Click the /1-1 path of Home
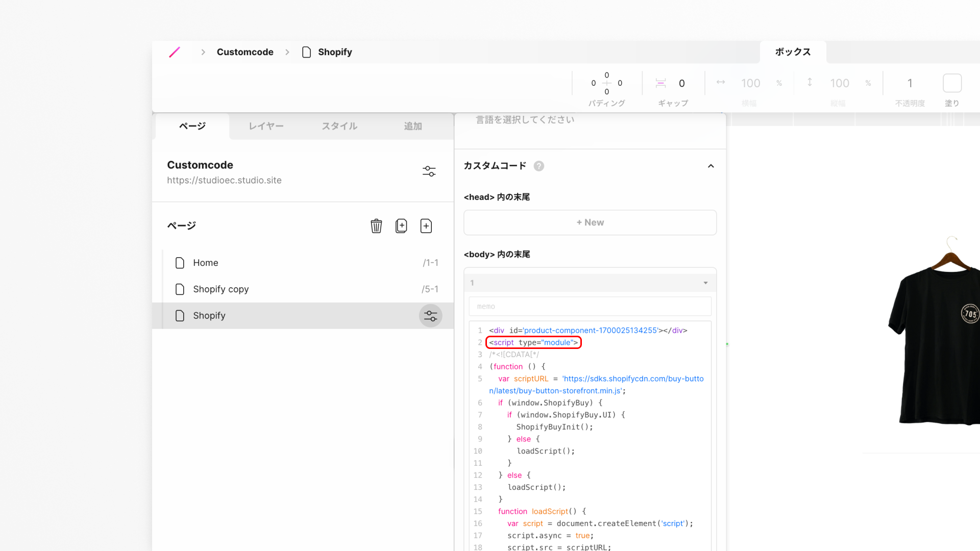This screenshot has height=551, width=980. [x=431, y=263]
